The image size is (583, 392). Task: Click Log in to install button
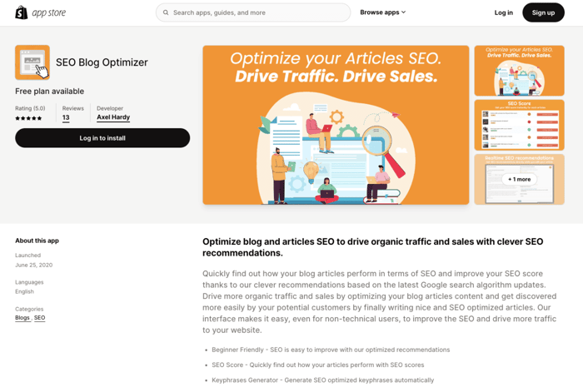(x=102, y=138)
